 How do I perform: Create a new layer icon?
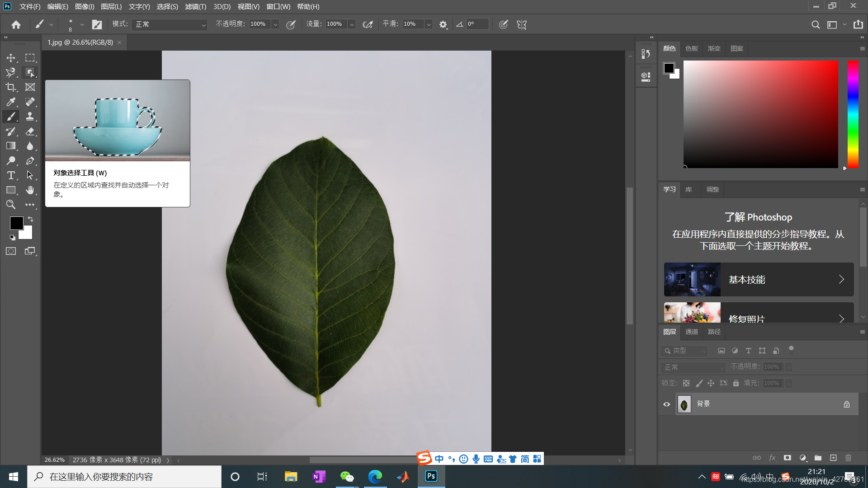coord(833,458)
